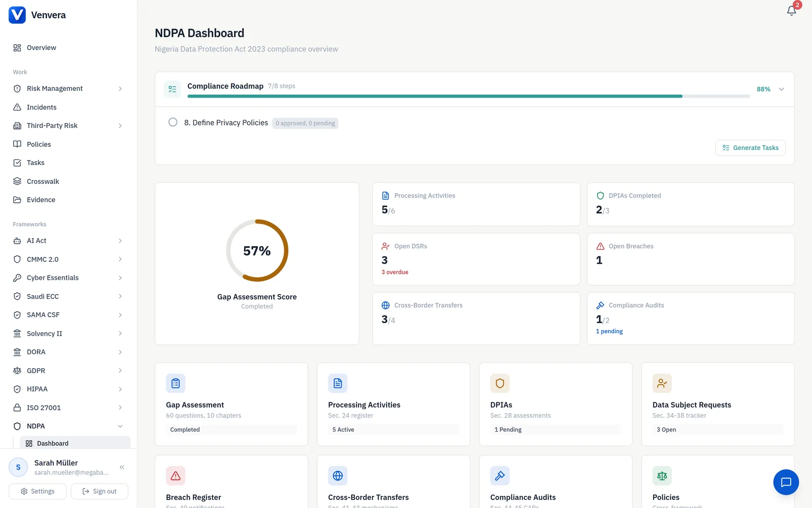Click the Processing Activities card document icon
The width and height of the screenshot is (812, 508).
338,384
